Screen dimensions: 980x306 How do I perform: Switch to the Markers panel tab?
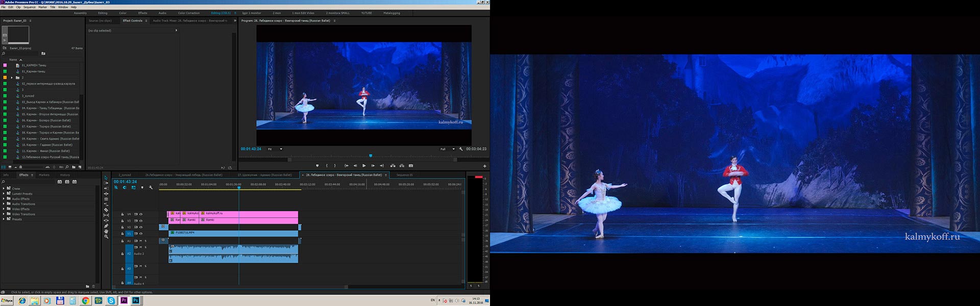tap(44, 175)
